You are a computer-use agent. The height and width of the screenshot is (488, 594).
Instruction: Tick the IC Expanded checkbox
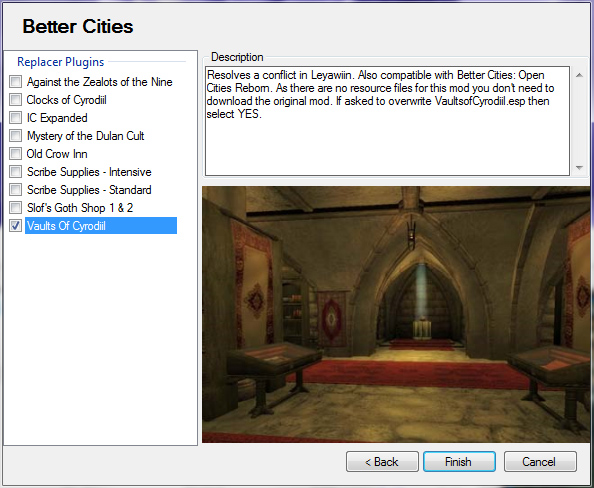click(x=16, y=117)
